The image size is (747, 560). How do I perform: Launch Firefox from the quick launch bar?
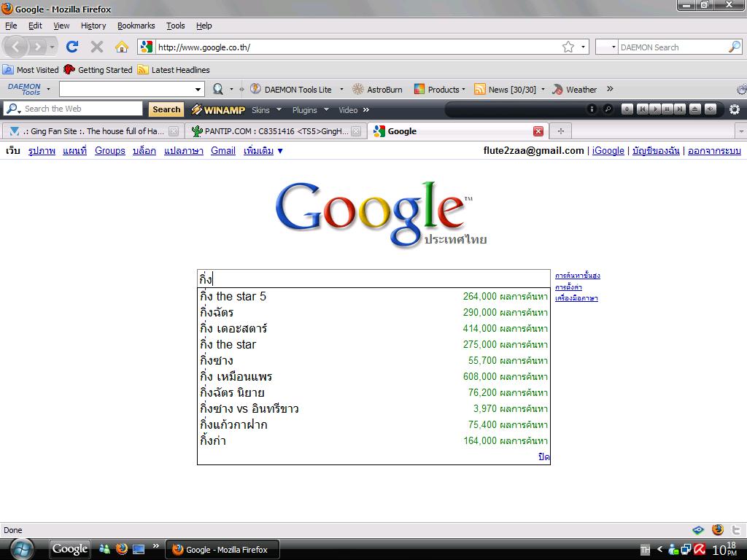point(122,549)
